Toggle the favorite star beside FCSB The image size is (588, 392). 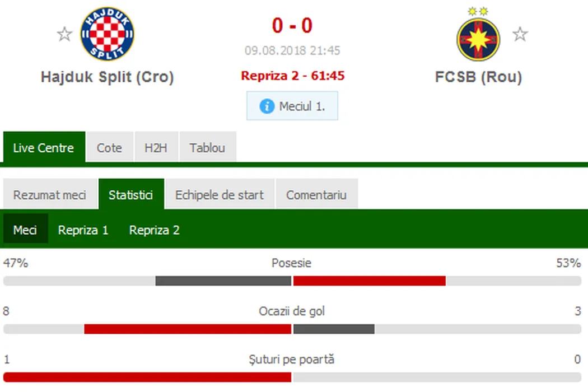(x=520, y=35)
